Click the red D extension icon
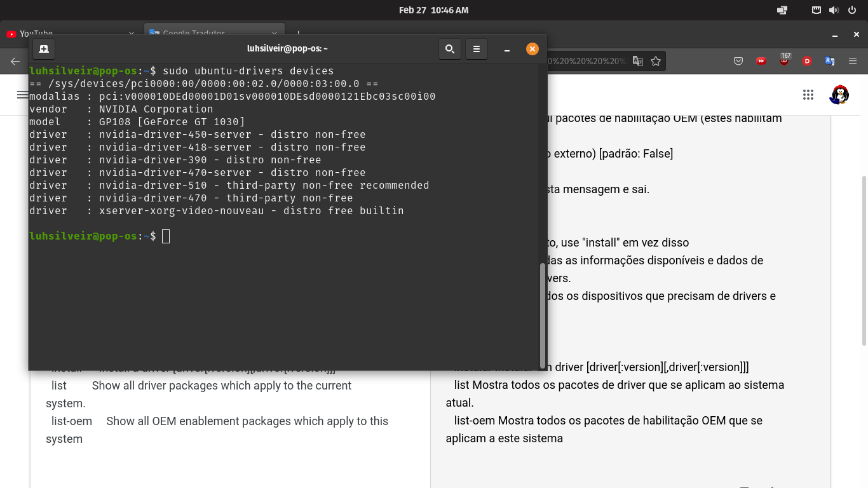The image size is (868, 488). click(807, 61)
